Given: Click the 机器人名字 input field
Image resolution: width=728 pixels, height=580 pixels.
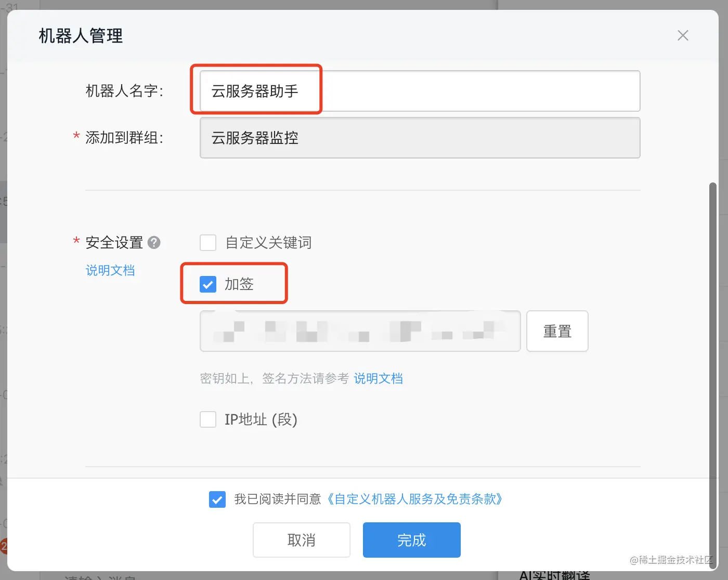Looking at the screenshot, I should (x=420, y=91).
